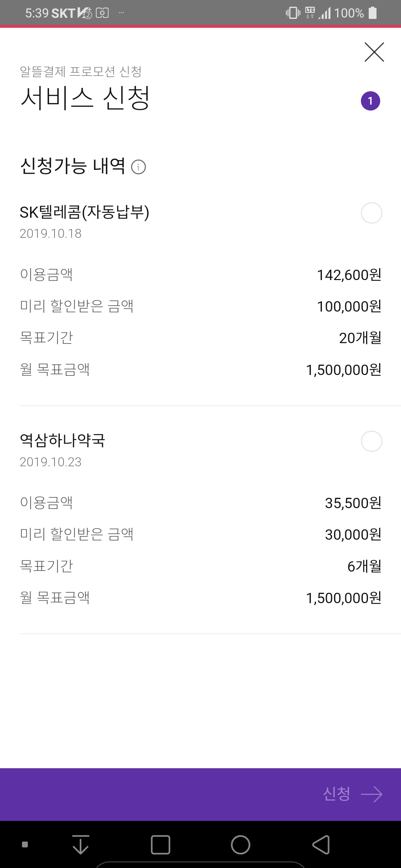Tap the 서비스 신청 page heading
The height and width of the screenshot is (868, 401).
(85, 98)
